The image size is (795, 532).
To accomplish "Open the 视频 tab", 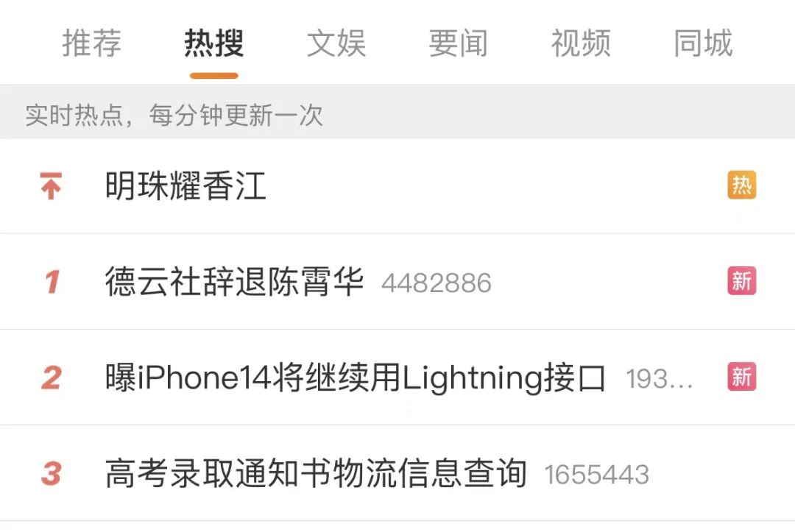I will [x=581, y=43].
